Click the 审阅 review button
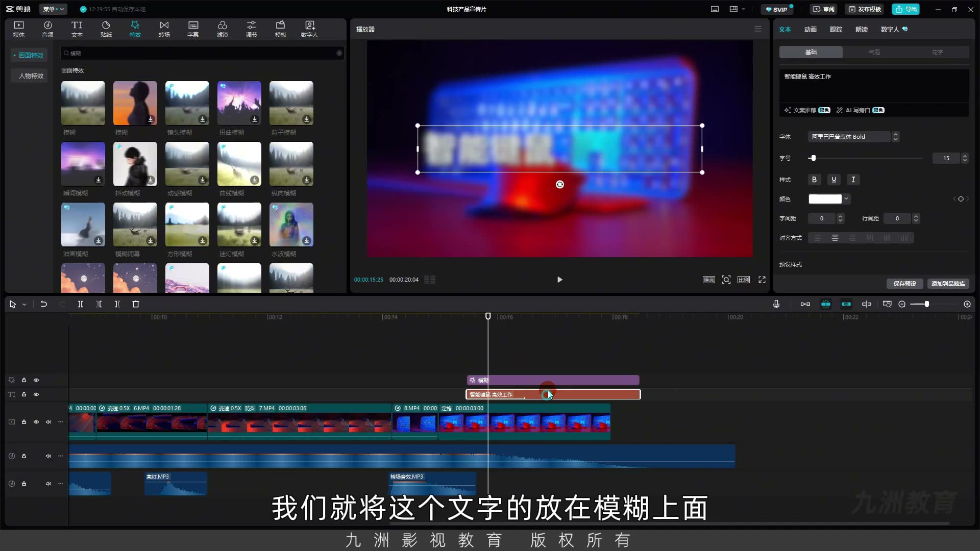980x551 pixels. pyautogui.click(x=823, y=9)
